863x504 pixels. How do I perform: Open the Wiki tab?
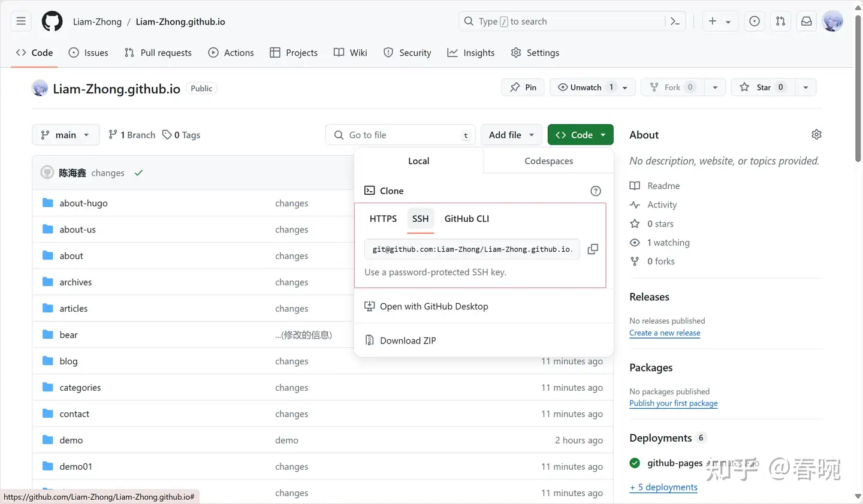pyautogui.click(x=351, y=53)
